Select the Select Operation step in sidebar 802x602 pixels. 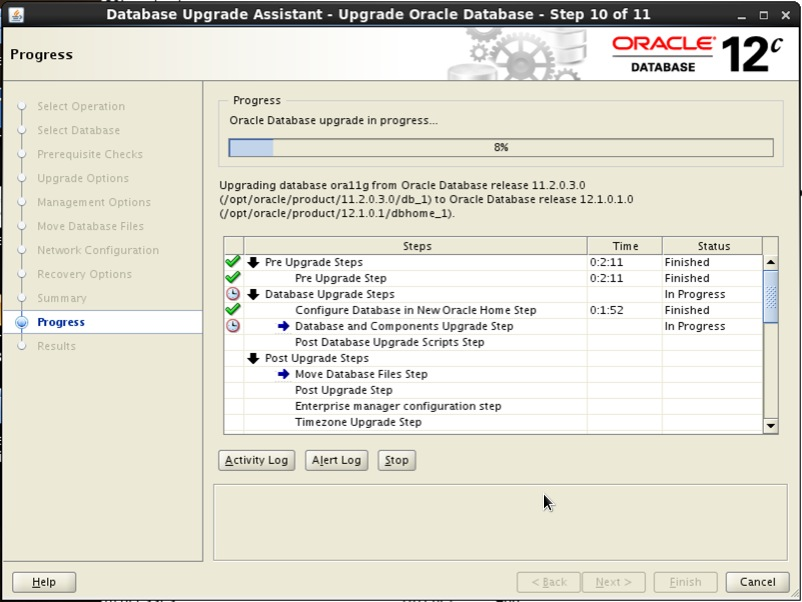pos(81,106)
